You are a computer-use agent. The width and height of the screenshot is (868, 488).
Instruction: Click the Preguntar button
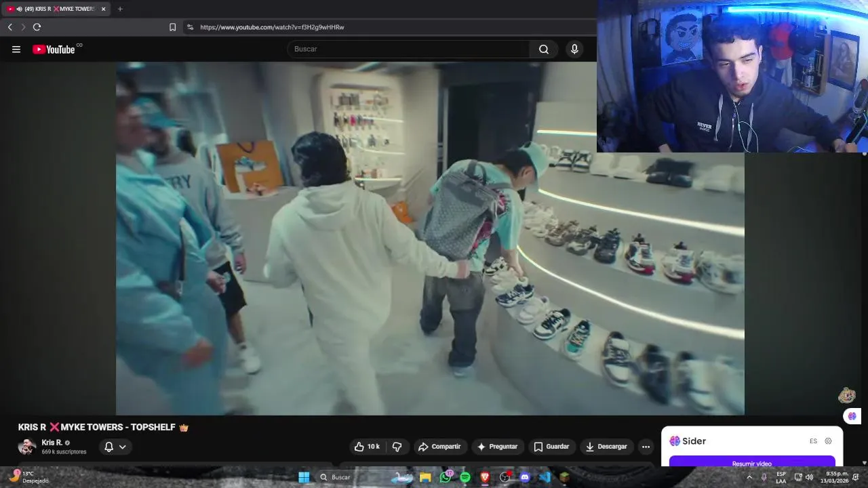click(x=498, y=447)
